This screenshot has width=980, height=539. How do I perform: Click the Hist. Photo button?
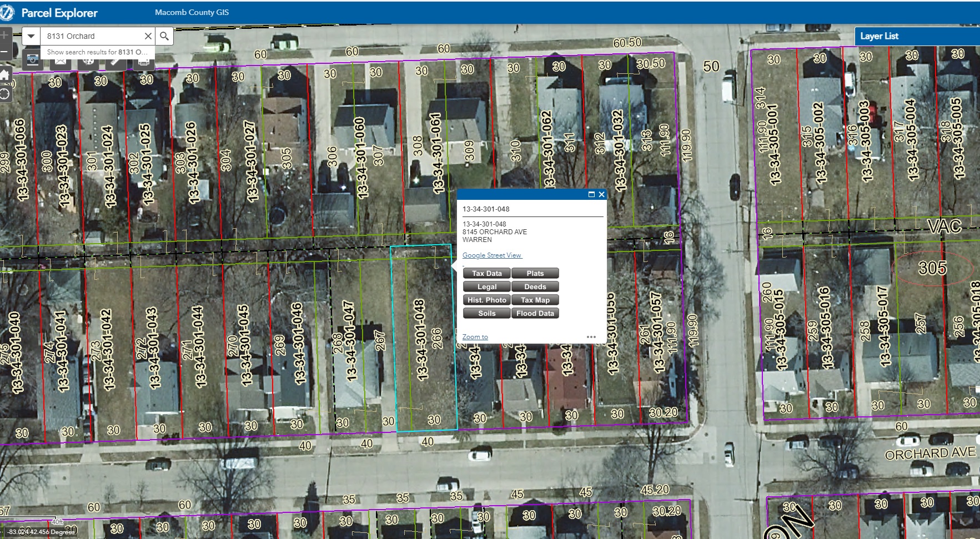487,300
